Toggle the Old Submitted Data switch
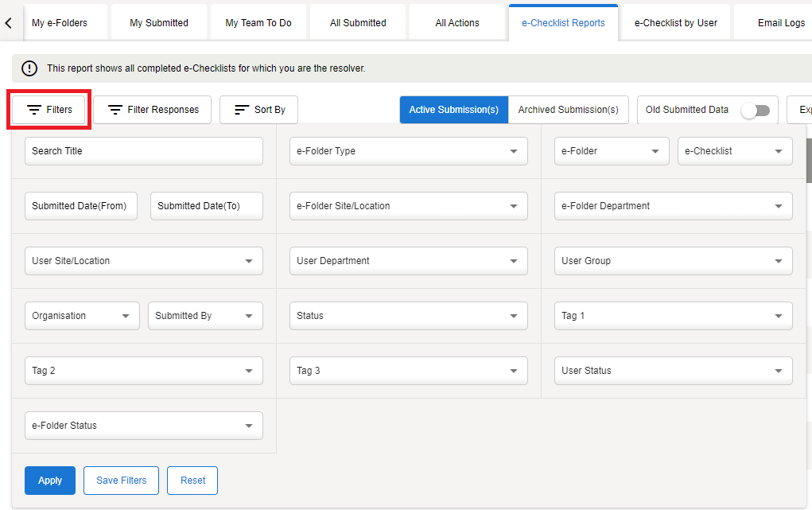The height and width of the screenshot is (510, 812). (x=755, y=111)
